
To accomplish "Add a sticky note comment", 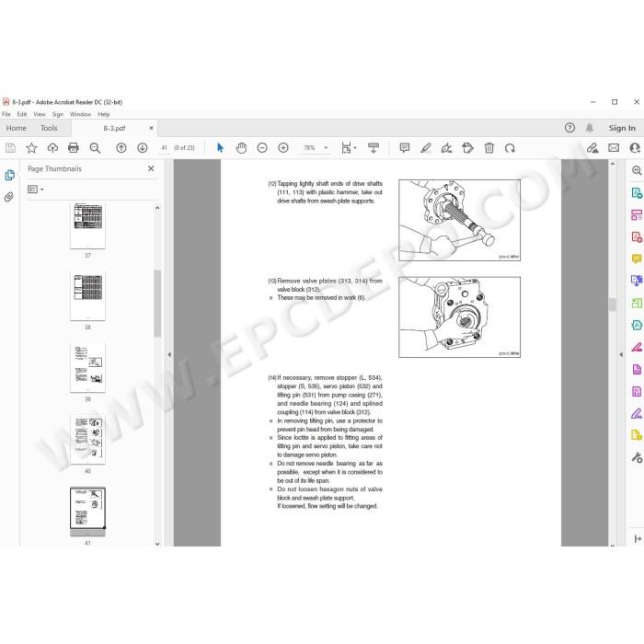I will coord(405,148).
